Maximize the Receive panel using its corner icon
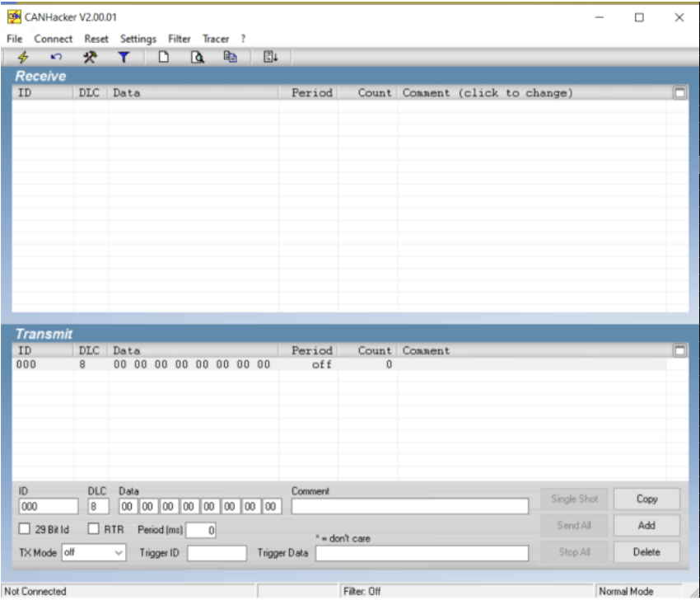The image size is (700, 600). point(679,93)
